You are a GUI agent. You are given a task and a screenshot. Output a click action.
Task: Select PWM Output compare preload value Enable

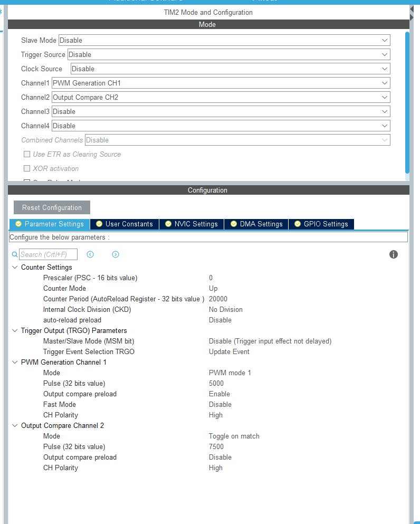tap(219, 394)
